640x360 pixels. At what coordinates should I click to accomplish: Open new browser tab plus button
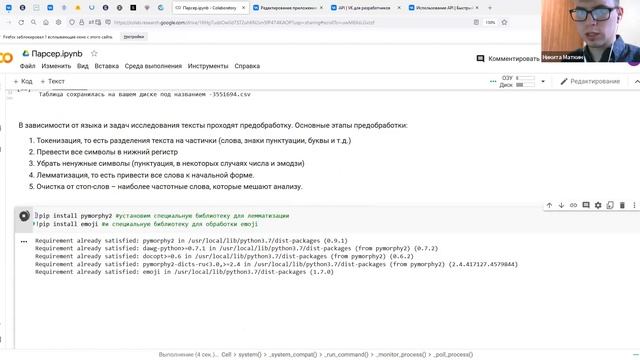pyautogui.click(x=490, y=8)
